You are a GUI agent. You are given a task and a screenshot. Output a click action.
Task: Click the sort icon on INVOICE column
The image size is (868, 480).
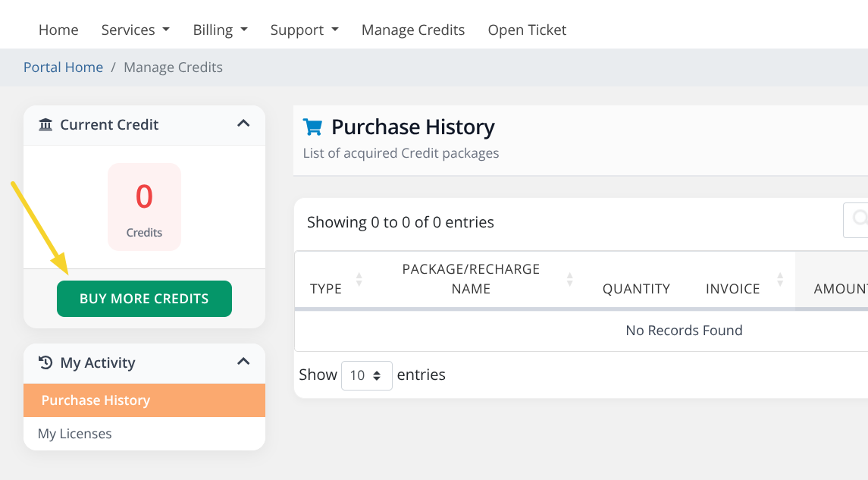(x=779, y=279)
